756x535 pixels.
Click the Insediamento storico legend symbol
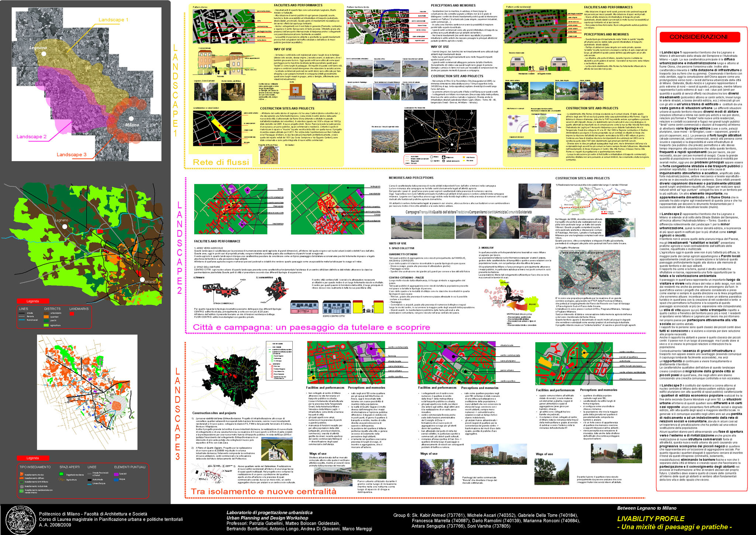coord(22,475)
